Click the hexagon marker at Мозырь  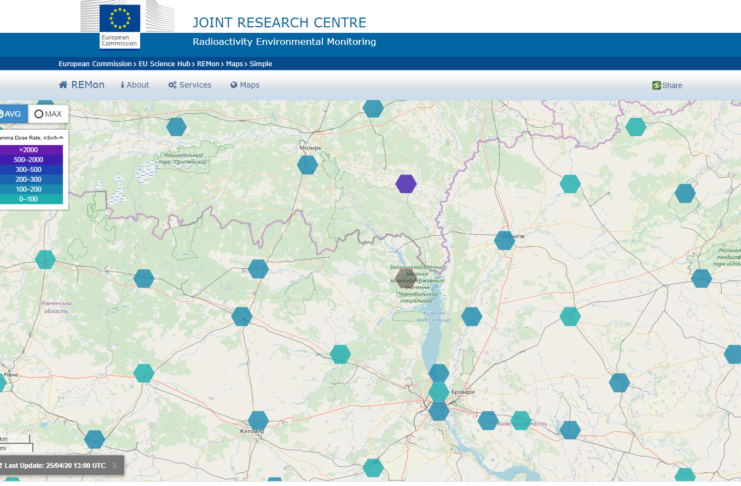307,165
